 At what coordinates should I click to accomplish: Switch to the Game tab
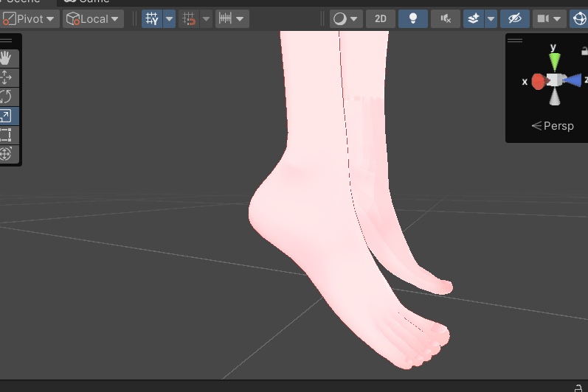[x=87, y=1]
